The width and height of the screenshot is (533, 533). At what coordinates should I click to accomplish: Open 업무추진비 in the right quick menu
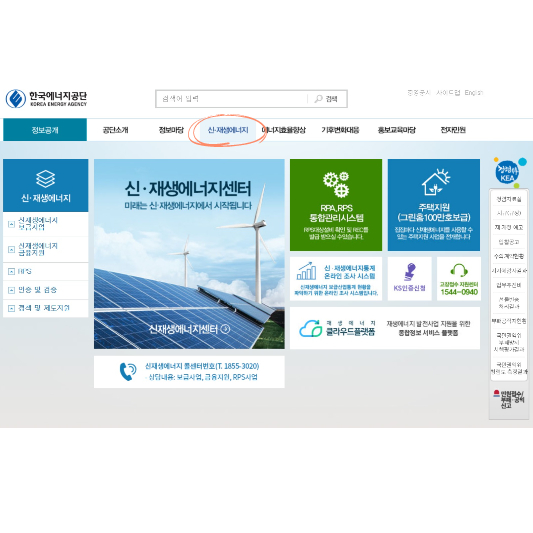[509, 285]
